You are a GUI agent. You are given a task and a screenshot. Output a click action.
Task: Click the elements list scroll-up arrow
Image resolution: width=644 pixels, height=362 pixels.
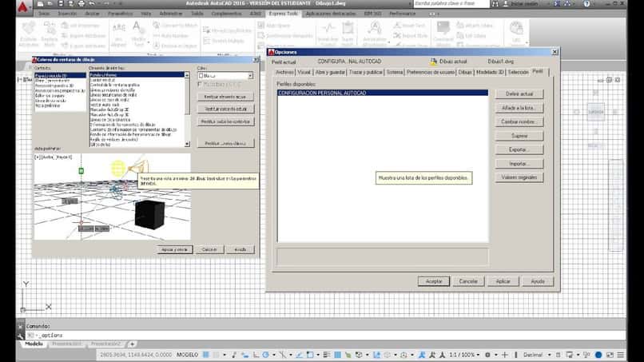187,76
